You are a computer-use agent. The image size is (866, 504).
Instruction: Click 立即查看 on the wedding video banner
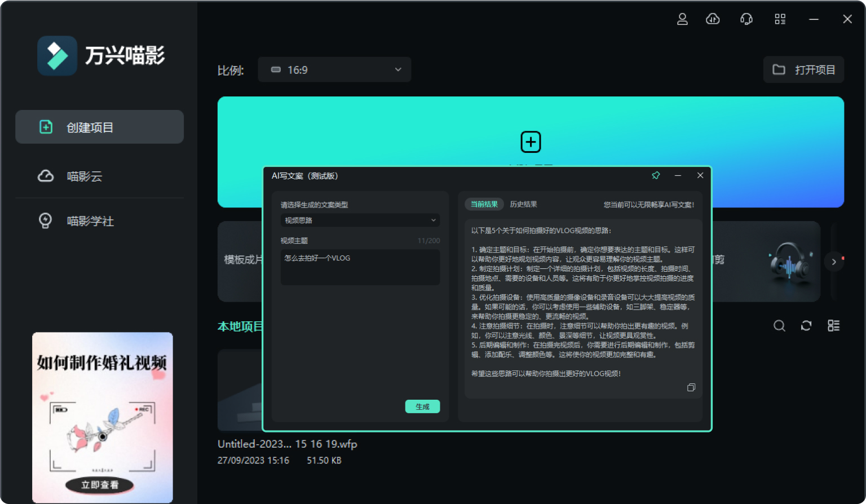100,485
